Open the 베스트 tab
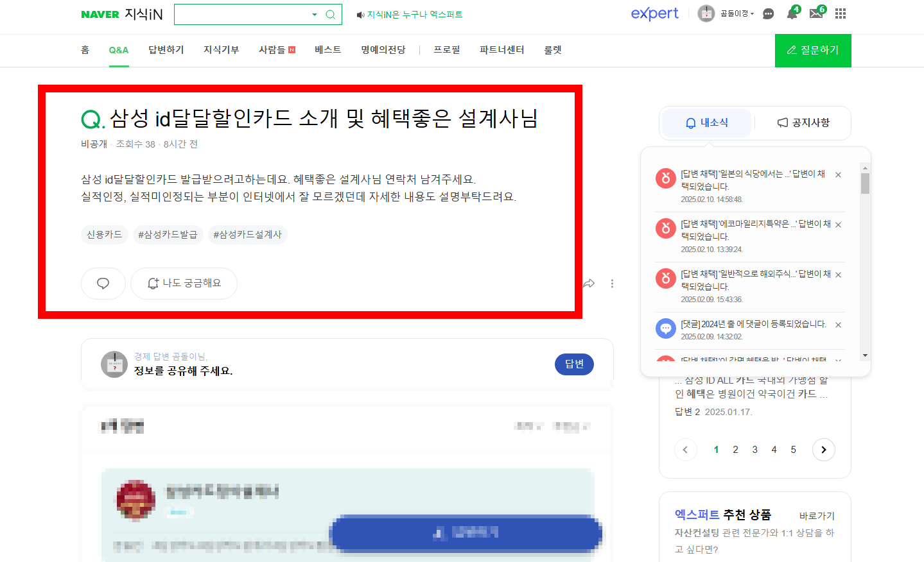924x562 pixels. click(327, 50)
